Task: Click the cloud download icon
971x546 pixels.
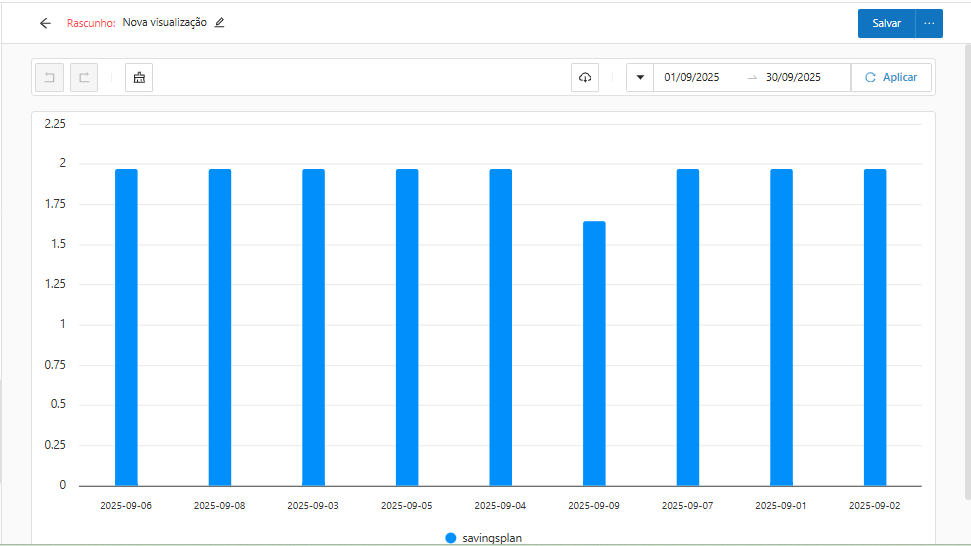Action: 585,78
